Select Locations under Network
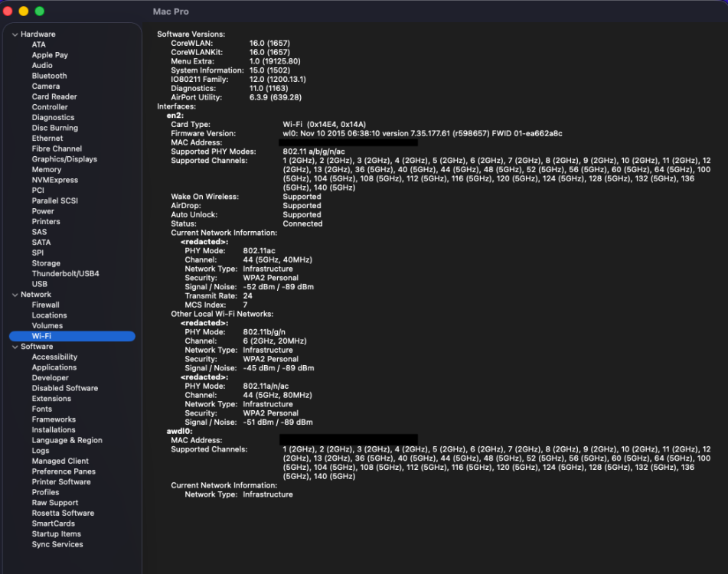 (49, 315)
